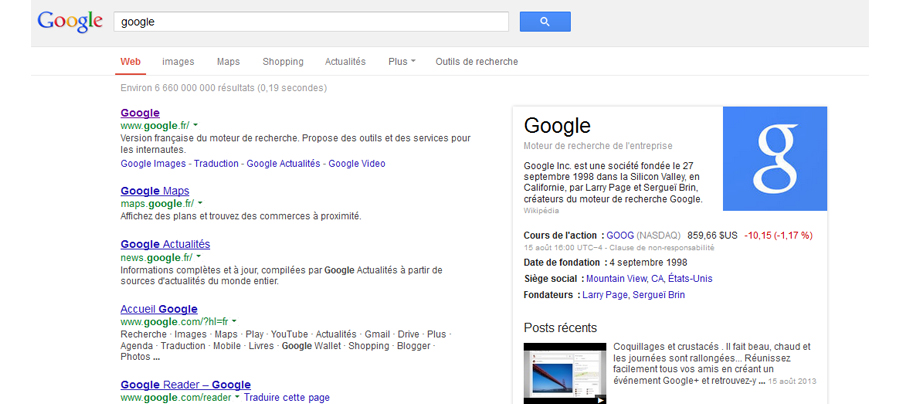Switch to the images tab

(178, 61)
